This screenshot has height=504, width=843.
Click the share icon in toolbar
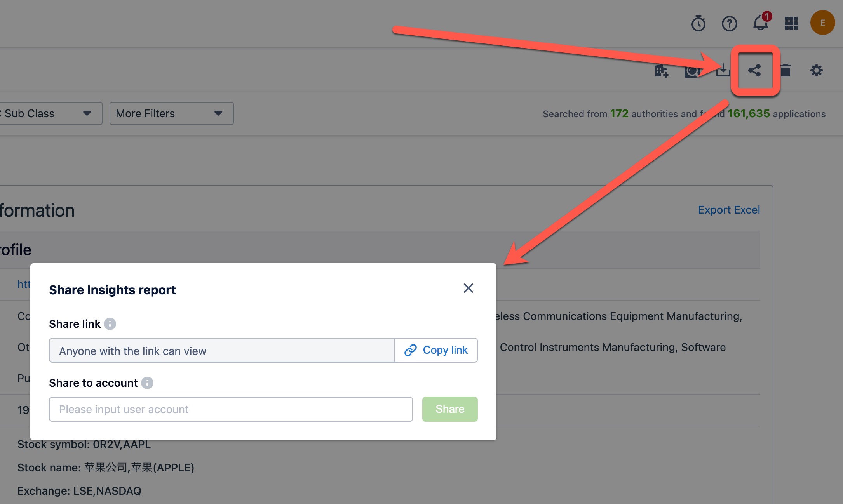[x=754, y=70]
